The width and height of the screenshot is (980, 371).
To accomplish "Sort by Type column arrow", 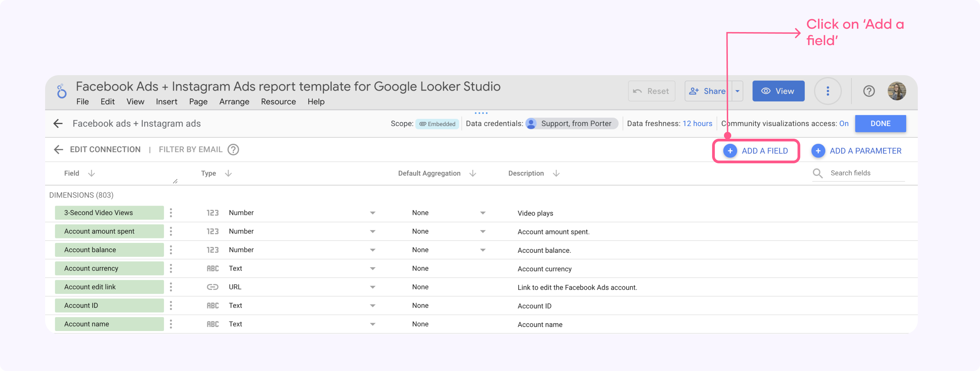I will (x=228, y=174).
